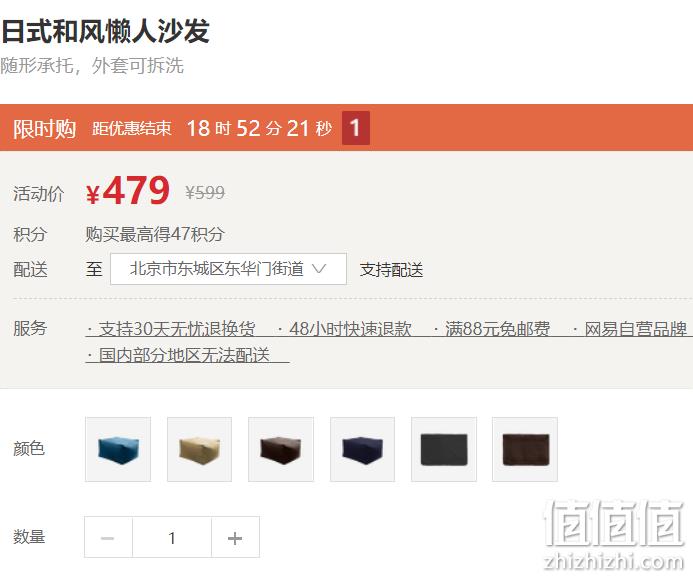
Task: Select the beige sofa color swatch
Action: pyautogui.click(x=199, y=449)
